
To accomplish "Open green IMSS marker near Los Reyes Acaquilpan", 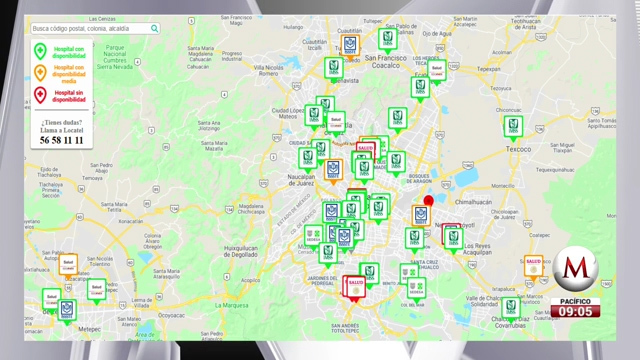I will [x=453, y=240].
